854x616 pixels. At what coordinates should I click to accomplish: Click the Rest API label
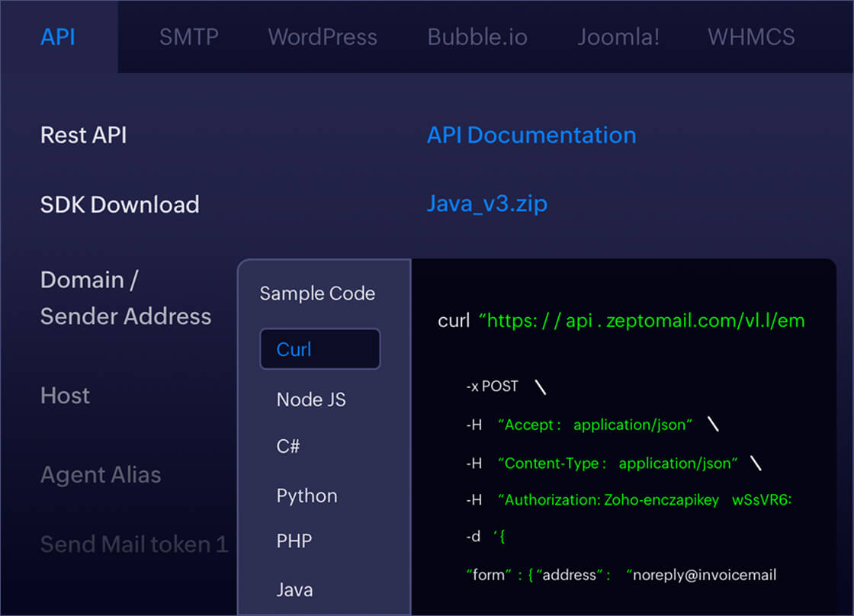click(x=83, y=135)
